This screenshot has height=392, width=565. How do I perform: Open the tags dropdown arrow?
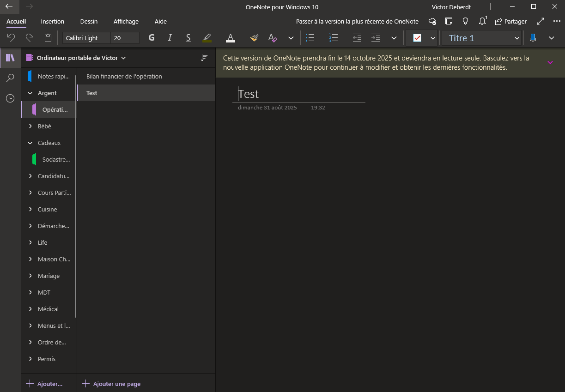click(433, 38)
